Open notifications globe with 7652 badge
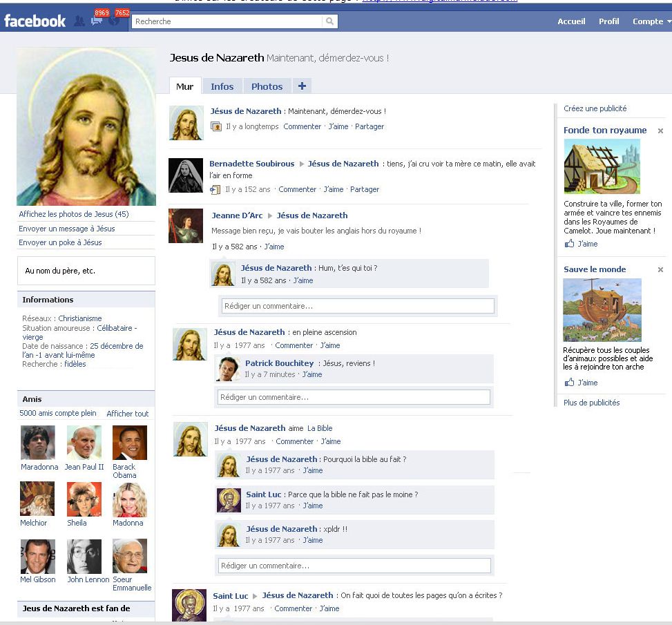 click(114, 21)
